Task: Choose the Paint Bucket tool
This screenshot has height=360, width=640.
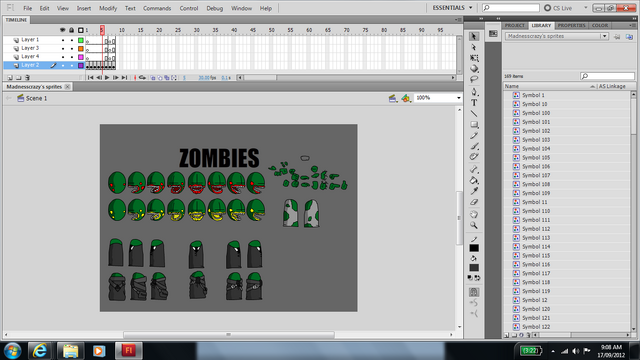Action: (474, 180)
